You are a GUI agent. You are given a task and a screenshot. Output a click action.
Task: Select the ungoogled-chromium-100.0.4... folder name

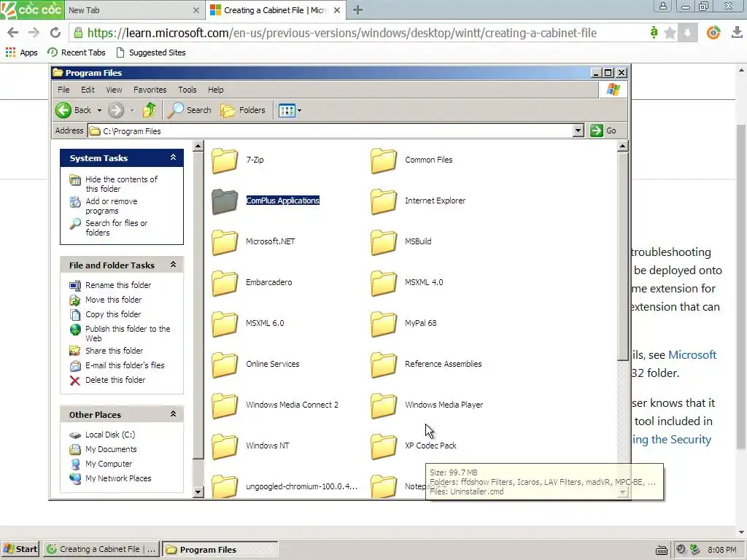coord(301,486)
